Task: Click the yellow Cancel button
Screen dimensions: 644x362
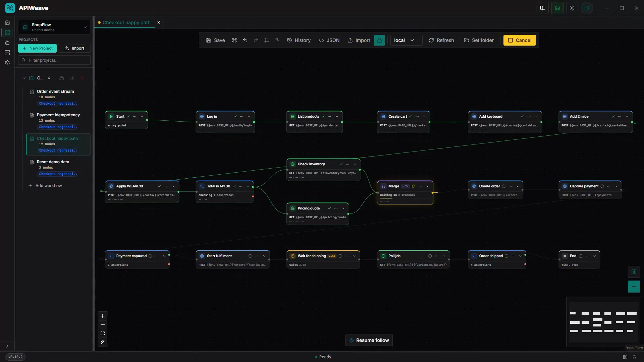Action: [x=520, y=40]
